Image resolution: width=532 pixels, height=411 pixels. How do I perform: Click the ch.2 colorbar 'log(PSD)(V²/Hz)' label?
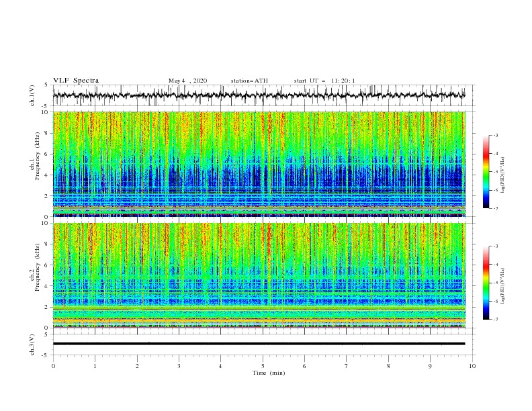tap(503, 285)
